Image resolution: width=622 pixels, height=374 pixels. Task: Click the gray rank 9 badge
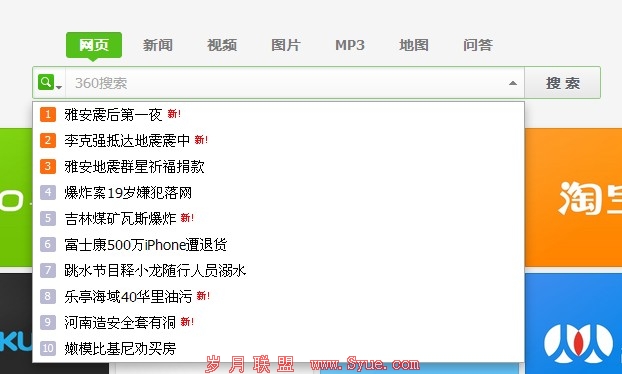48,322
